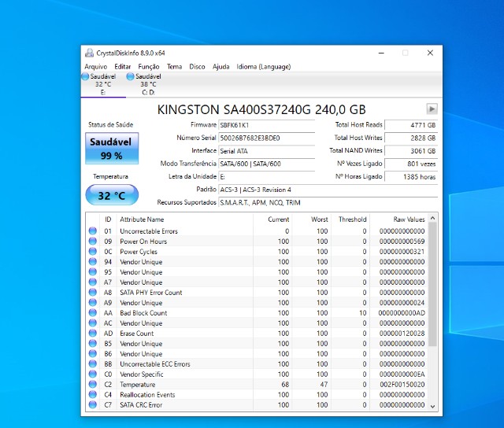Click status circle for Vendor Specific C0 row
The height and width of the screenshot is (428, 504).
pyautogui.click(x=93, y=374)
